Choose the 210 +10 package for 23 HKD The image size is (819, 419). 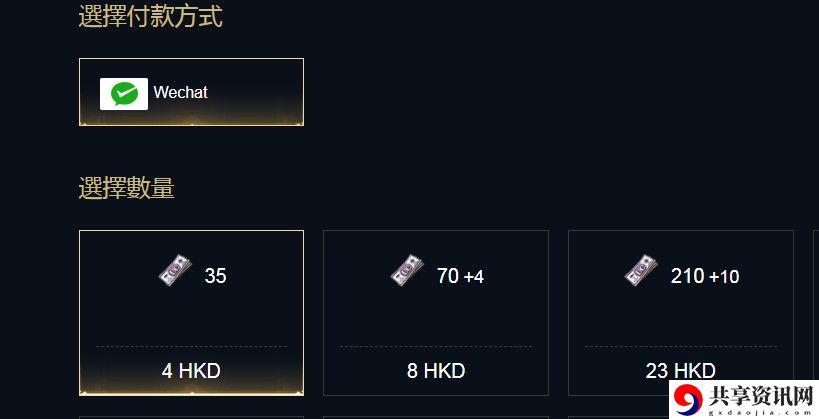coord(681,312)
